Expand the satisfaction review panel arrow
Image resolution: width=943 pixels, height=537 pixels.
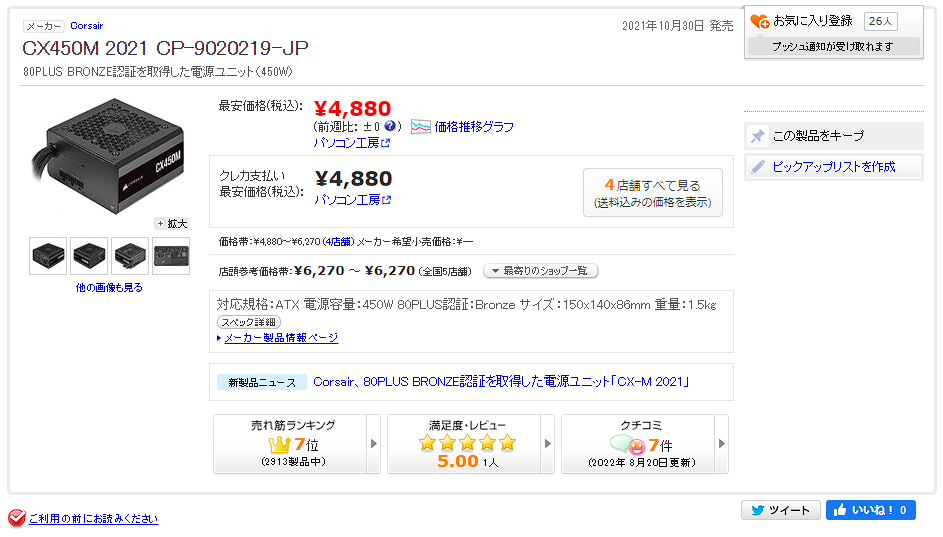[x=548, y=444]
